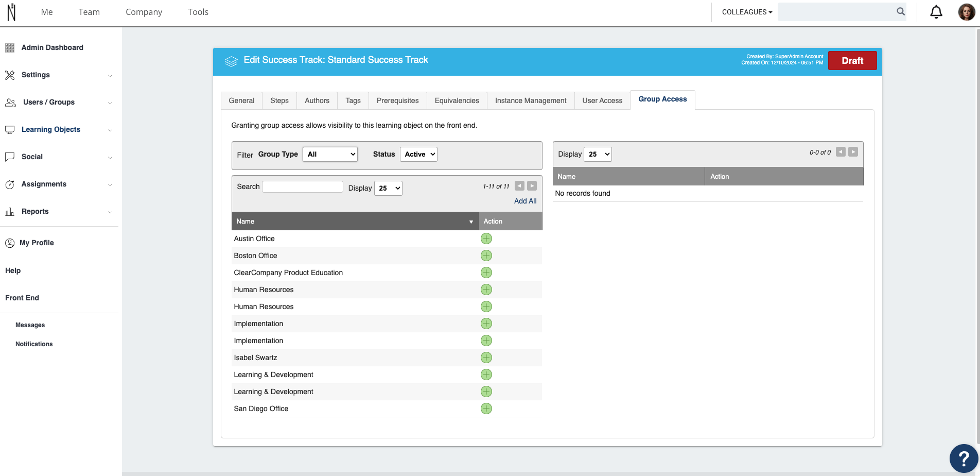Image resolution: width=980 pixels, height=476 pixels.
Task: Click the Settings tools icon
Action: 10,75
